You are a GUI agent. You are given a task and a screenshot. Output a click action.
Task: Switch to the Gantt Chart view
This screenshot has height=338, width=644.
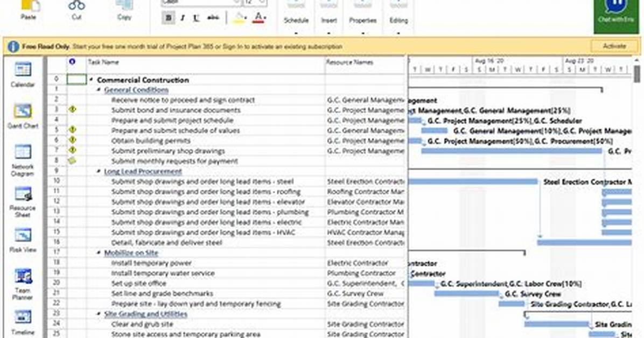pyautogui.click(x=23, y=116)
